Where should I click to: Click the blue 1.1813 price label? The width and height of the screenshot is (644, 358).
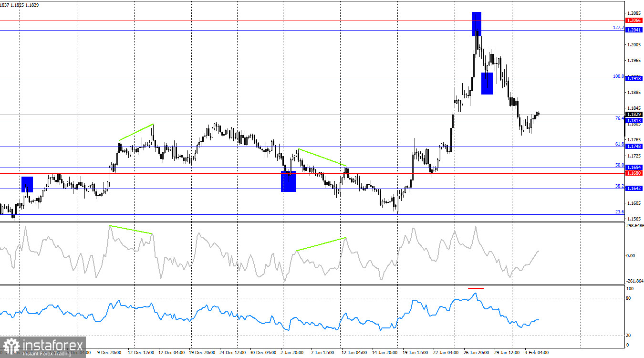634,121
